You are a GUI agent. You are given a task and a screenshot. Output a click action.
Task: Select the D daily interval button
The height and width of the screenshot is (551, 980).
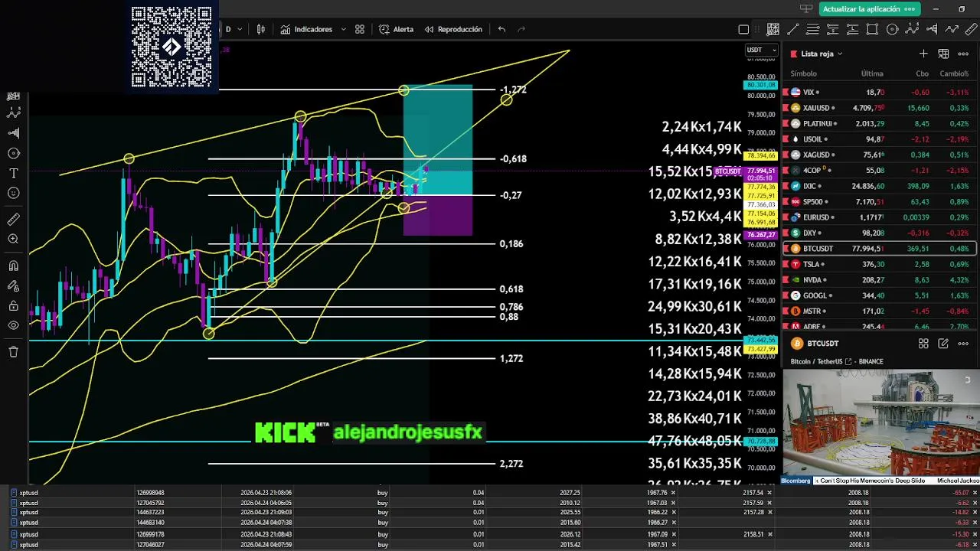pyautogui.click(x=227, y=29)
